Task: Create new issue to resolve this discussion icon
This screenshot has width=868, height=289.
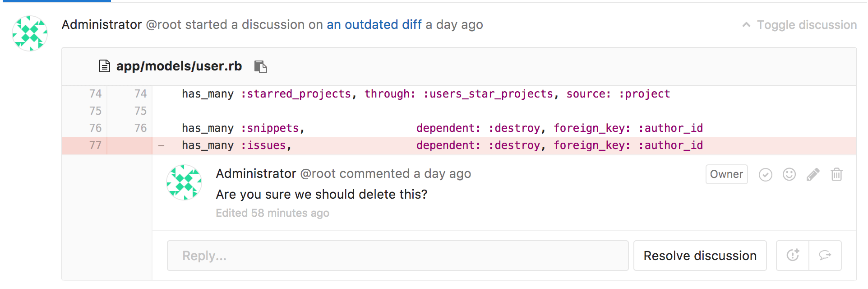Action: (x=793, y=256)
